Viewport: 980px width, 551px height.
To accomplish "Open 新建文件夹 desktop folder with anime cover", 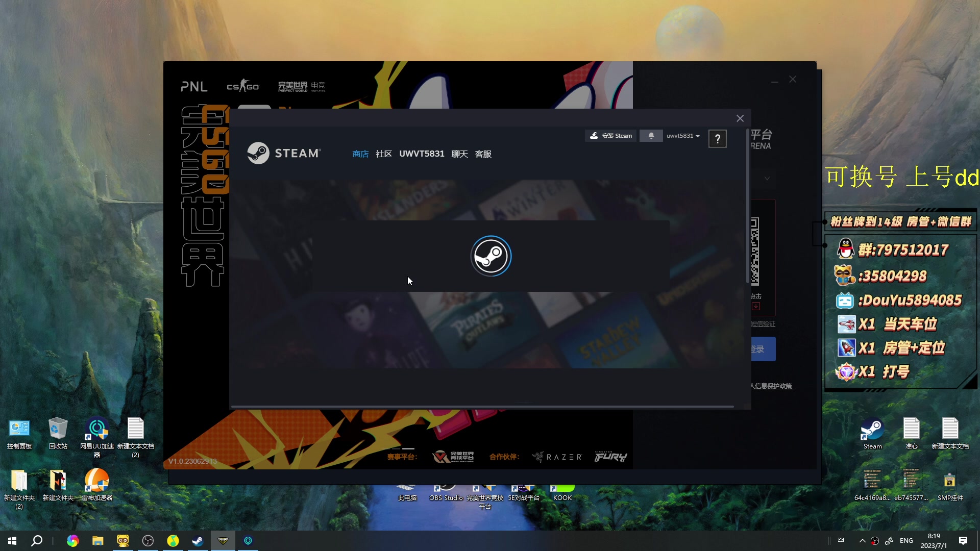I will pyautogui.click(x=58, y=485).
